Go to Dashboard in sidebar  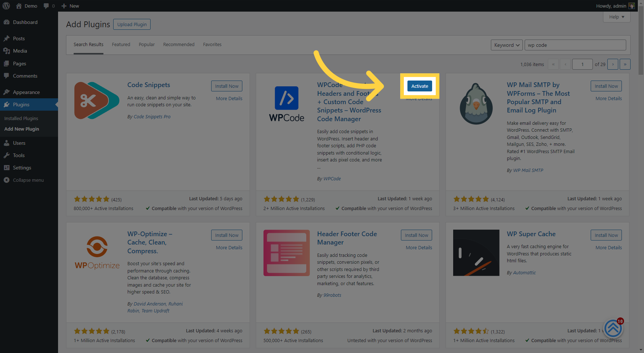(29, 22)
